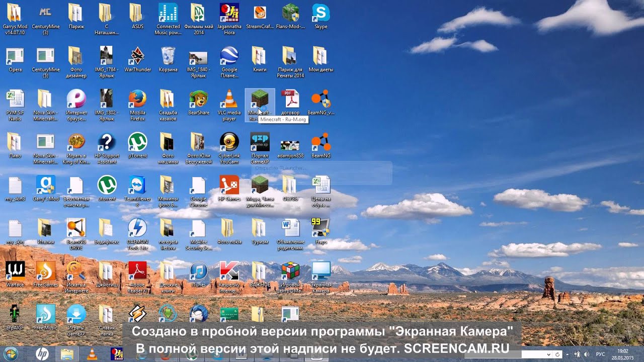Launch Mozilla Firefox from the desktop
Screen dimensions: 644x362
tap(137, 105)
